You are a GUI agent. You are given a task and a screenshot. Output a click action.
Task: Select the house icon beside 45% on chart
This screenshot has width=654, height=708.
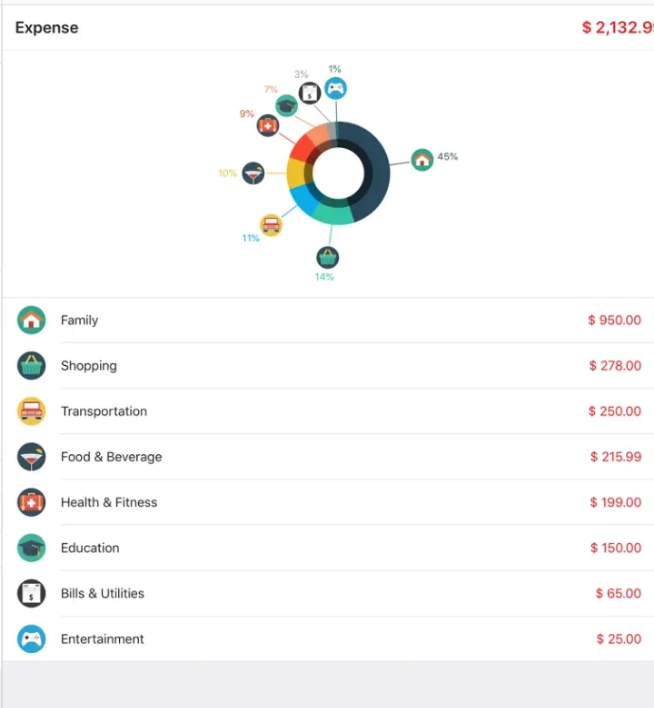click(422, 160)
